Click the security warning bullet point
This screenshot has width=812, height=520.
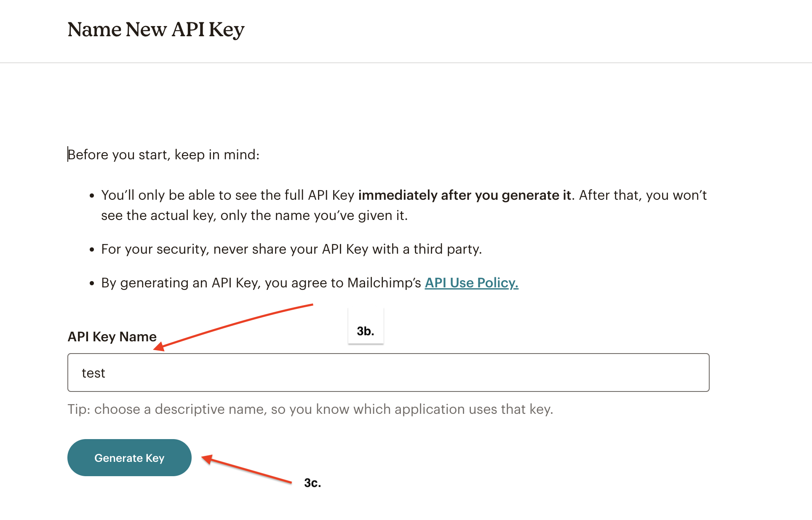(293, 249)
